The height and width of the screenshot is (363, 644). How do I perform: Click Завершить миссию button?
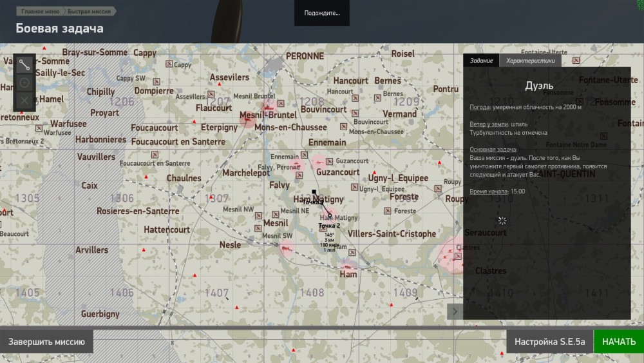(x=47, y=342)
